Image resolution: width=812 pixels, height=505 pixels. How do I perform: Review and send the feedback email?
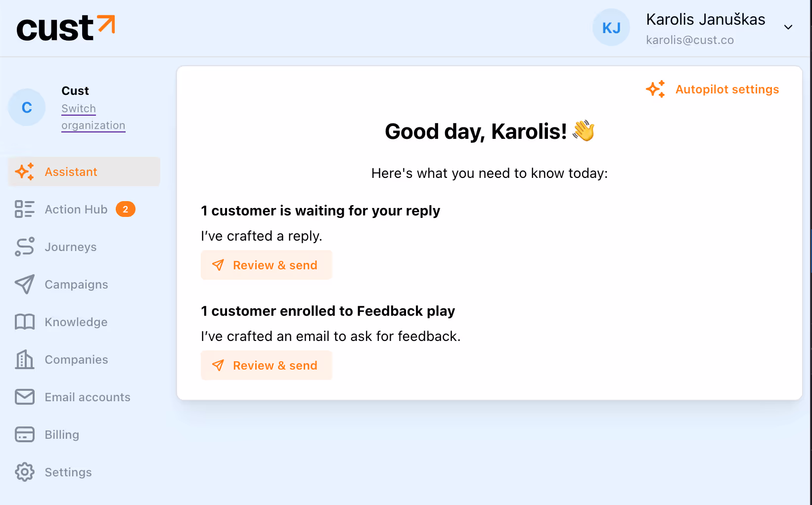(x=267, y=366)
